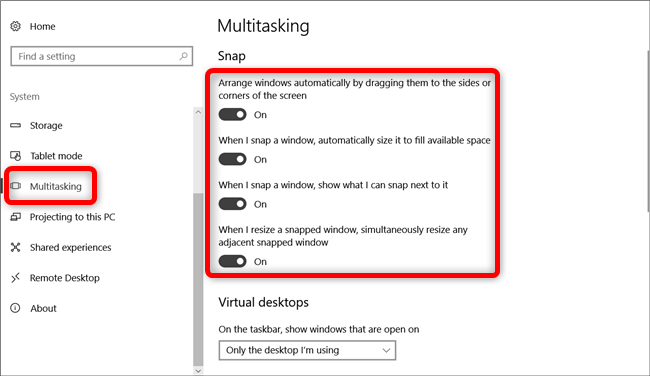Open Remote Desktop settings

[x=65, y=278]
